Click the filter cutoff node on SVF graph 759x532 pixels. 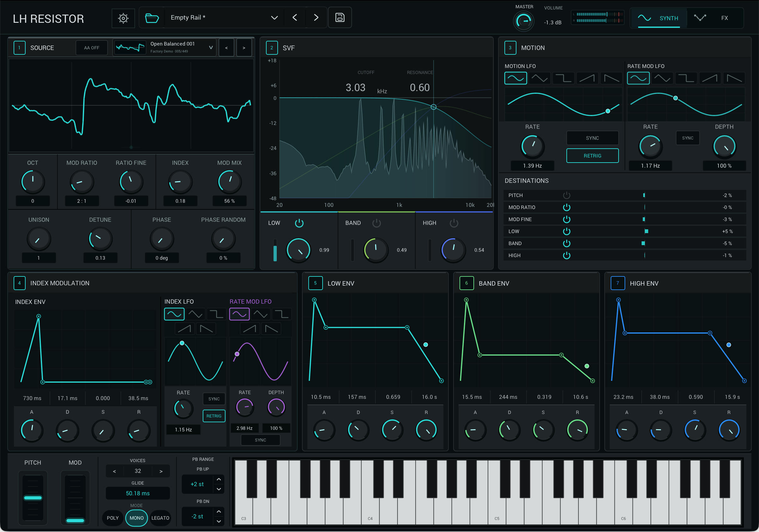point(433,107)
